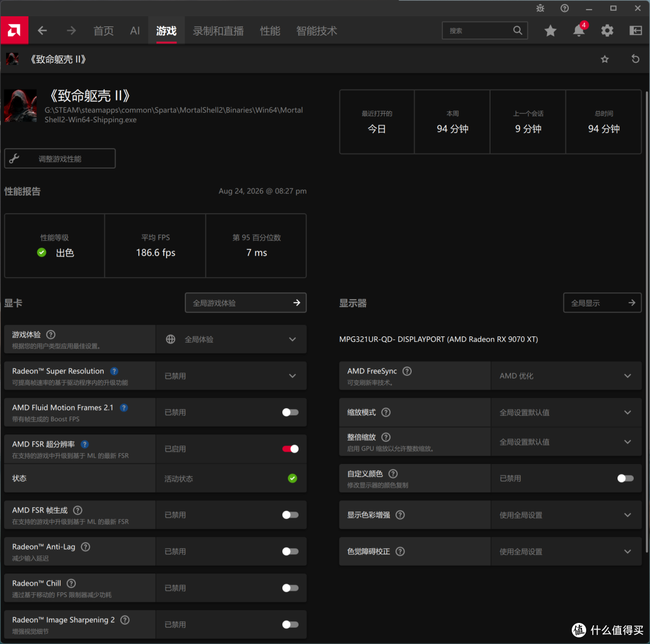Click the game cover thumbnail
Viewport: 650px width, 644px height.
click(20, 105)
